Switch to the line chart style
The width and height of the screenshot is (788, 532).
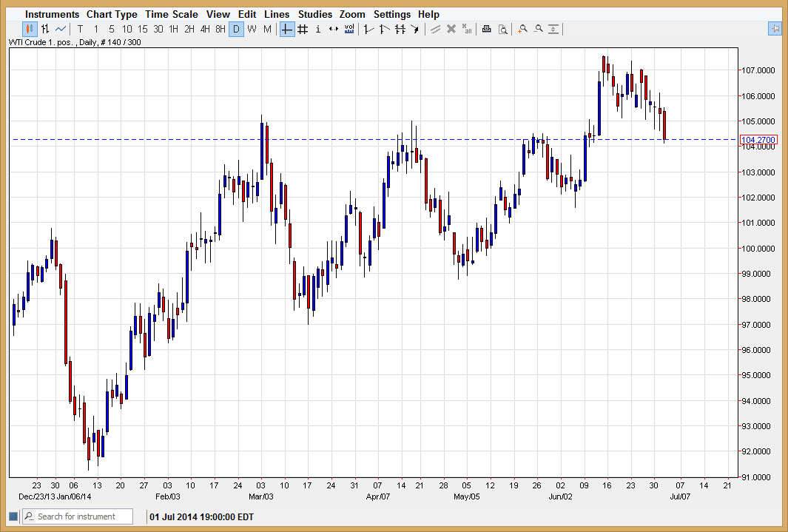pos(60,29)
